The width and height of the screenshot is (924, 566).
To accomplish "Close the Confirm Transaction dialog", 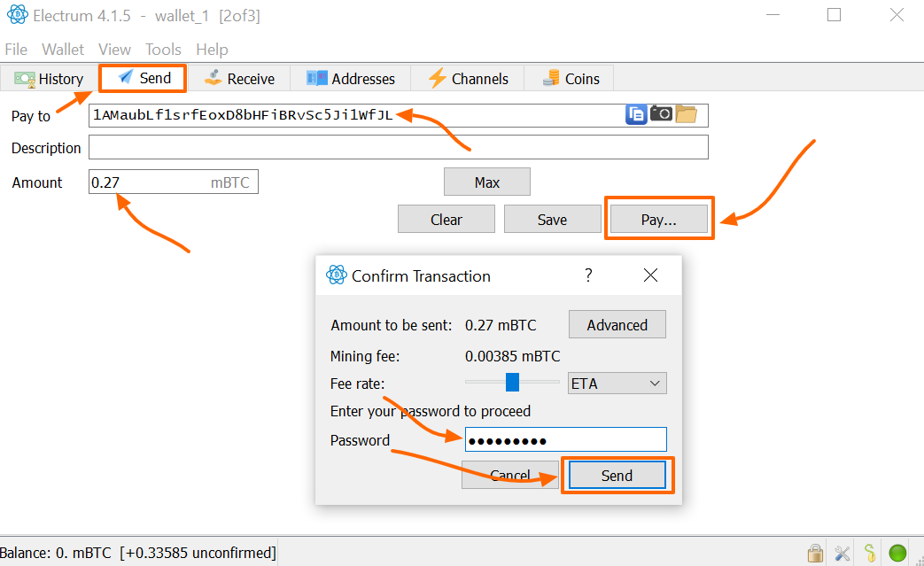I will [x=650, y=275].
